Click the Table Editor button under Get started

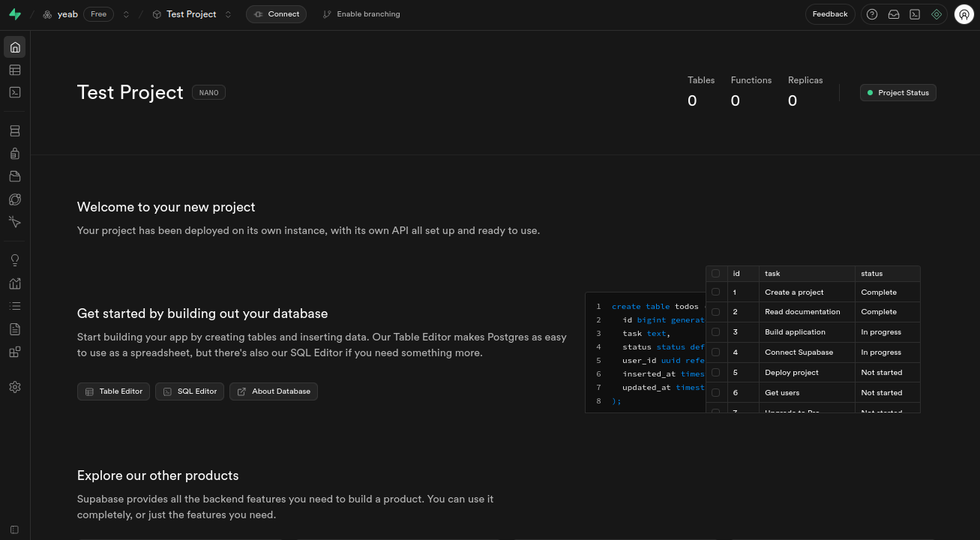(113, 391)
